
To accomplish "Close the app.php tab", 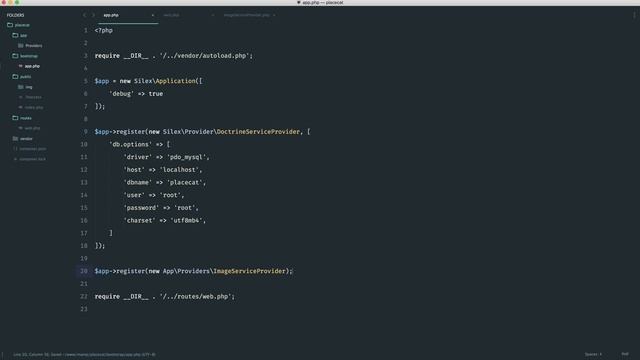I will click(153, 15).
